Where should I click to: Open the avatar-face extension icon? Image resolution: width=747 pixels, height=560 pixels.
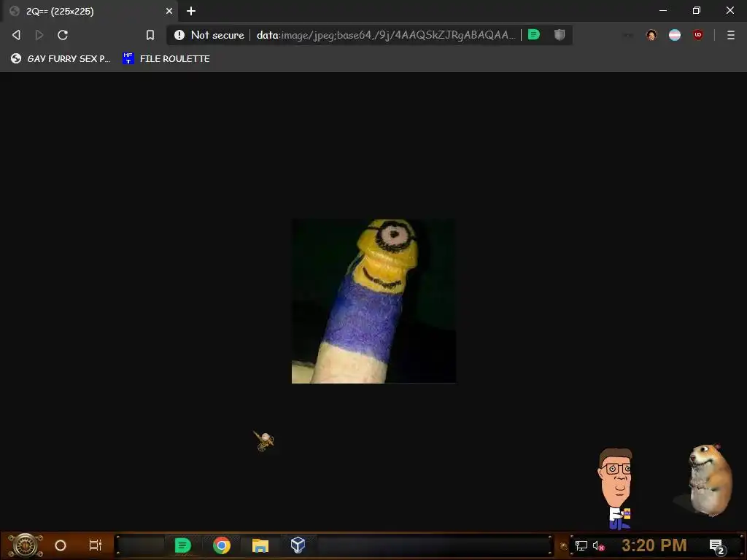click(x=651, y=35)
